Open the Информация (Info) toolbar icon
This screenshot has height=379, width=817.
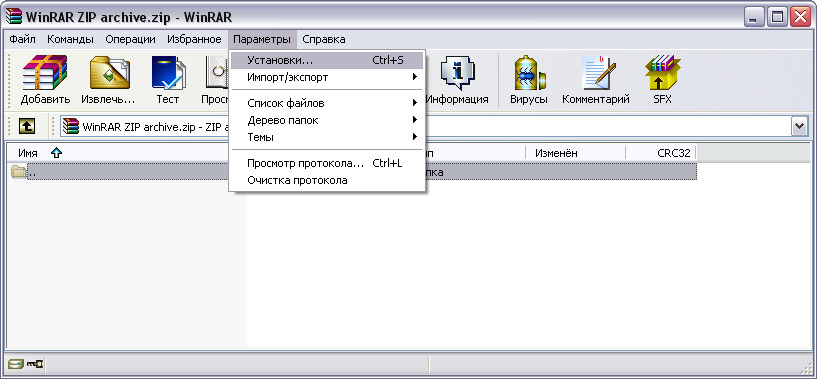tap(457, 79)
